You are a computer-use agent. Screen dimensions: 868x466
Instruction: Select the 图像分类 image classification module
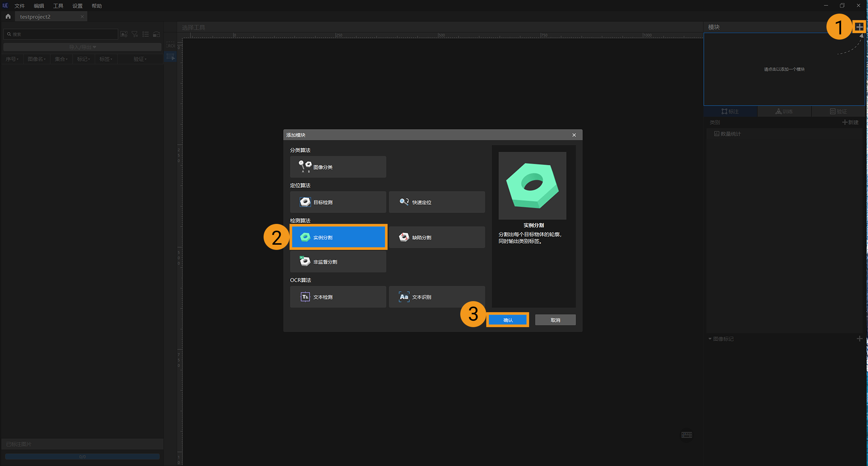click(x=338, y=167)
